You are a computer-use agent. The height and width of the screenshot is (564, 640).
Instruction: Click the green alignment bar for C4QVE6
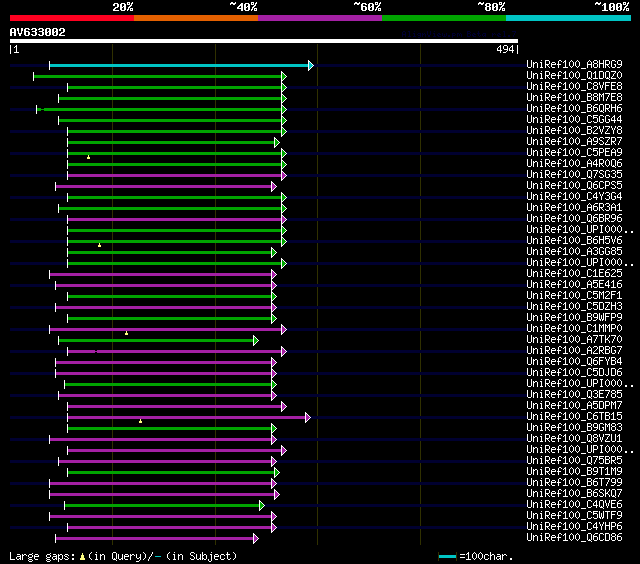click(x=164, y=506)
